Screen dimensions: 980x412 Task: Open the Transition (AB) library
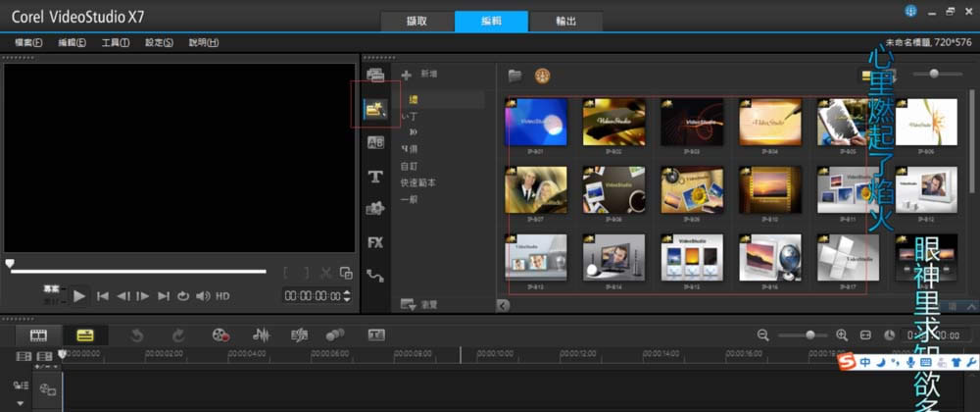tap(375, 143)
